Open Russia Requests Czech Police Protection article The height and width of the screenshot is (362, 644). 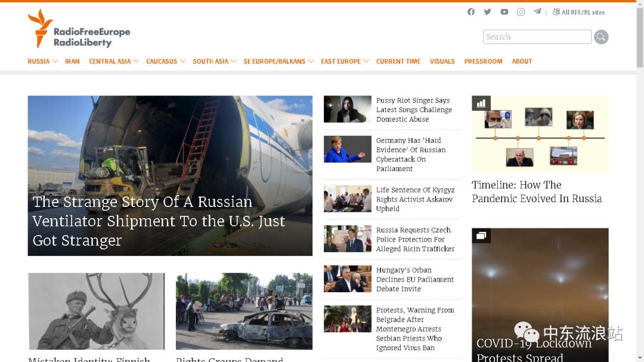point(415,239)
